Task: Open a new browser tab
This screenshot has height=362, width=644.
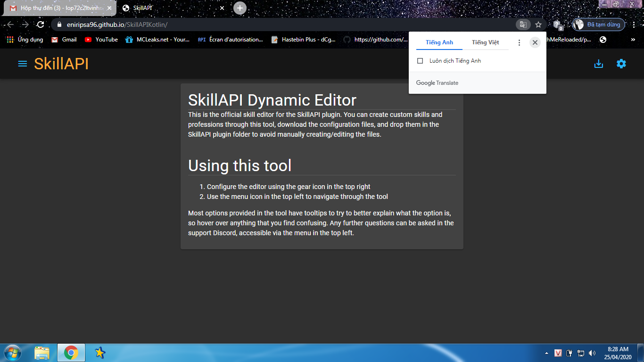Action: [239, 8]
